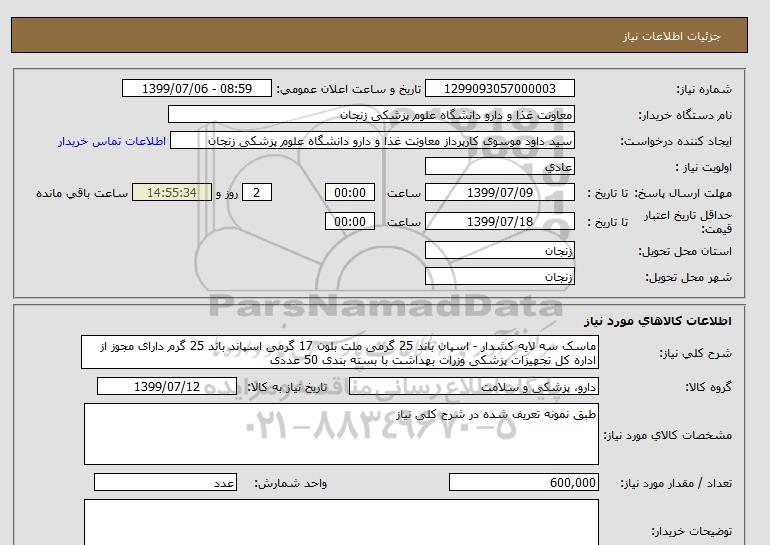Image resolution: width=770 pixels, height=545 pixels.
Task: Click the label شهر محل تحویل
Action: (688, 277)
